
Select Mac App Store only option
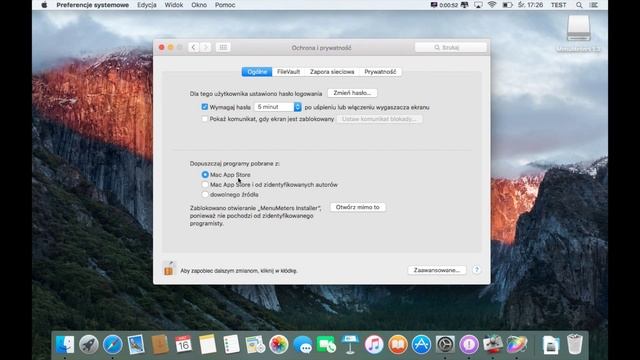205,174
